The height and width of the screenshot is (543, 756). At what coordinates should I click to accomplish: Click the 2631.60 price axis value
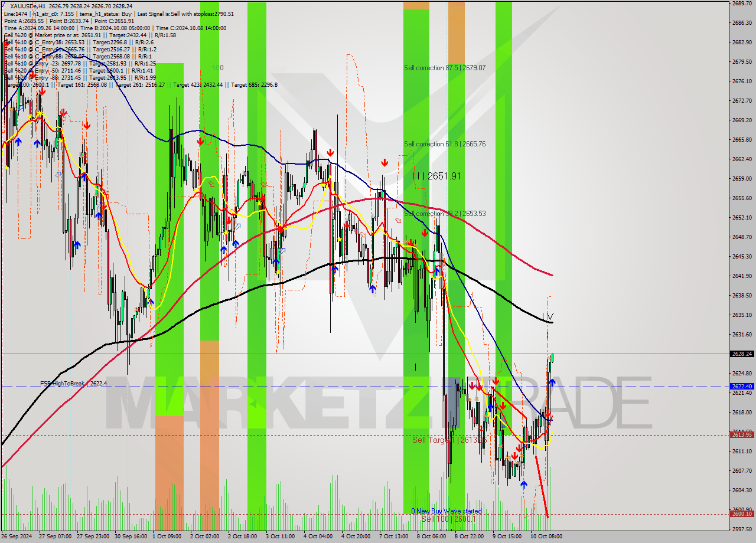[x=742, y=334]
